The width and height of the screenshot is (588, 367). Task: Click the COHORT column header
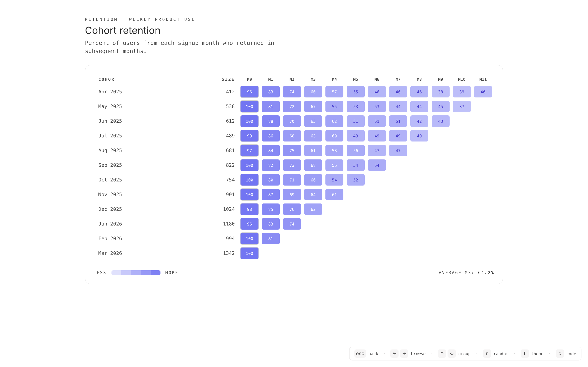[x=108, y=79]
